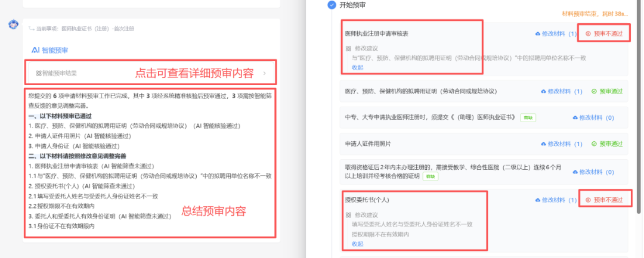Click cloud upload icon on 取得资格证后2年内 row
This screenshot has height=258, width=644.
point(575,172)
